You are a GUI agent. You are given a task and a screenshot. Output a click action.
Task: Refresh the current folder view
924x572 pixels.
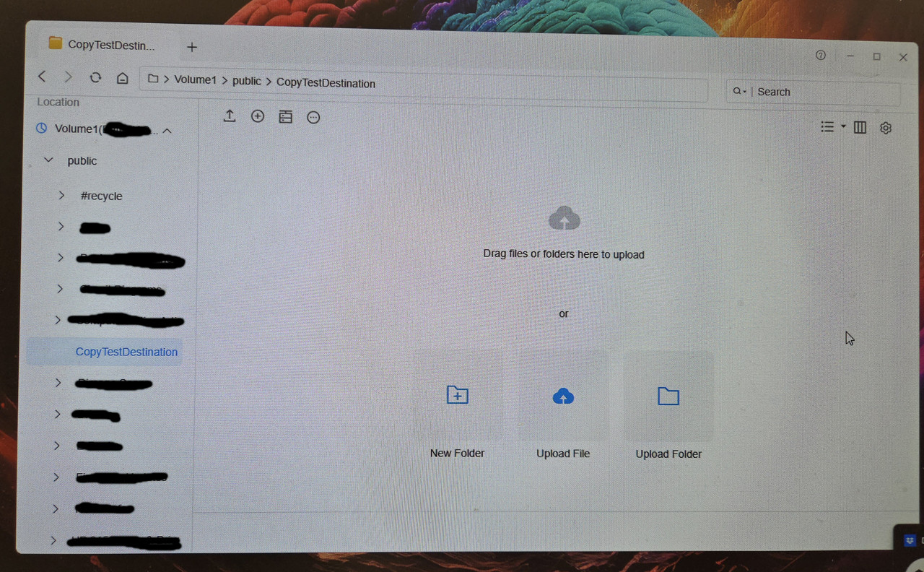click(x=95, y=77)
